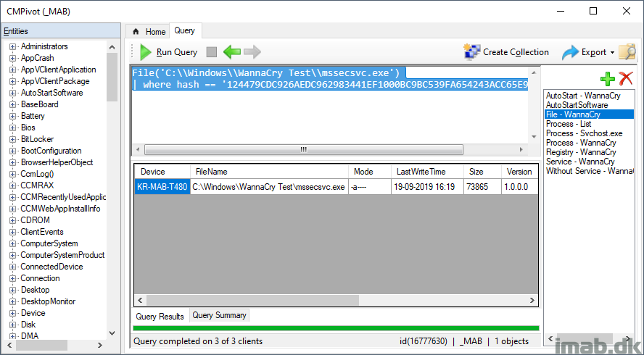Click Entities tree scroll down arrow
Image resolution: width=644 pixels, height=355 pixels.
[112, 334]
